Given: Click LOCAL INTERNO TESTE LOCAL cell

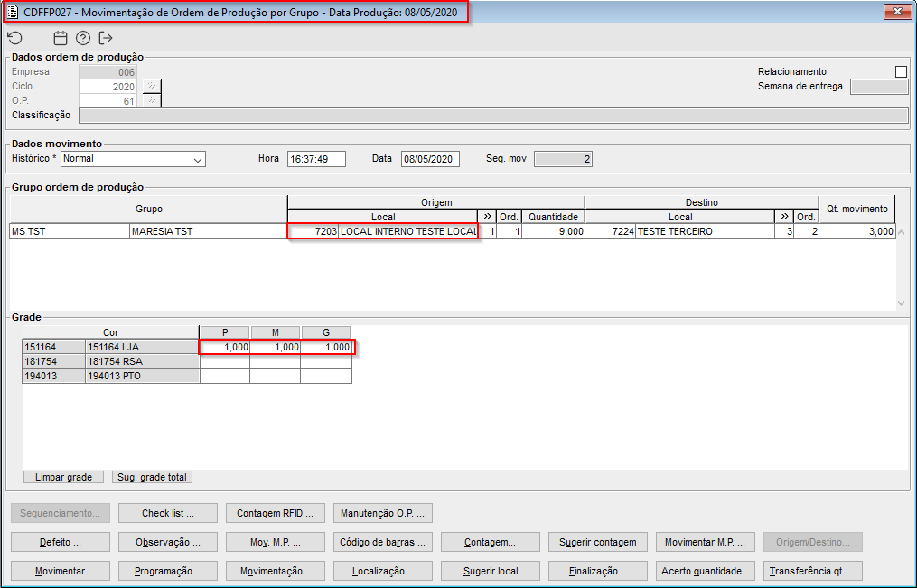Looking at the screenshot, I should [408, 231].
